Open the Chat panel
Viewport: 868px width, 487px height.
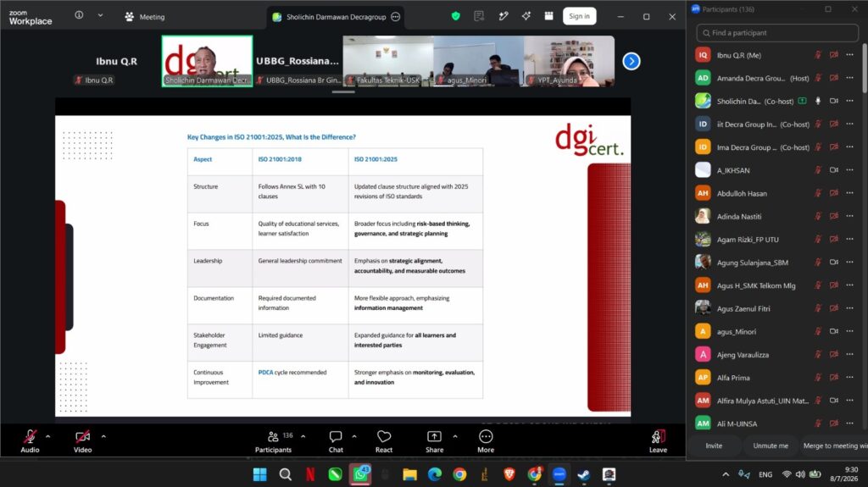click(x=336, y=441)
